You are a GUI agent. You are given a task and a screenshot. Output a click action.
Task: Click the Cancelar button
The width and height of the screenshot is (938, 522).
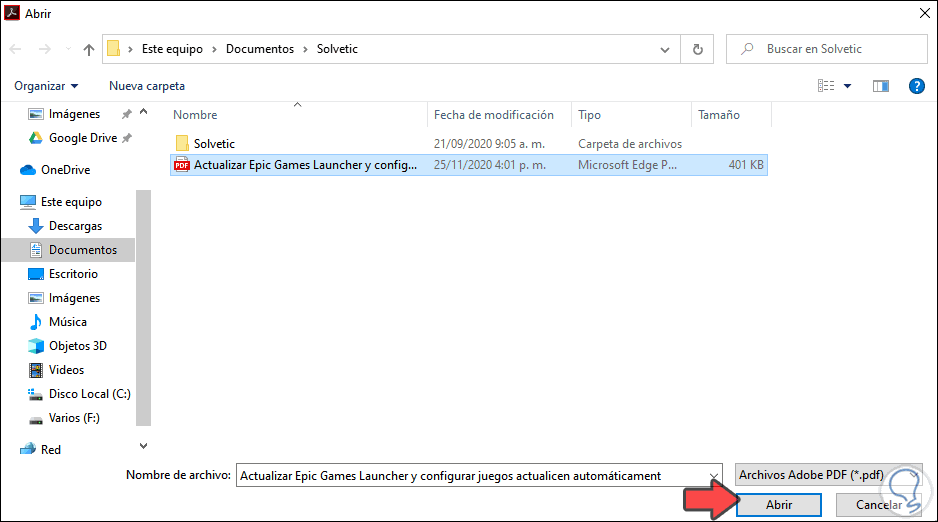pos(878,505)
